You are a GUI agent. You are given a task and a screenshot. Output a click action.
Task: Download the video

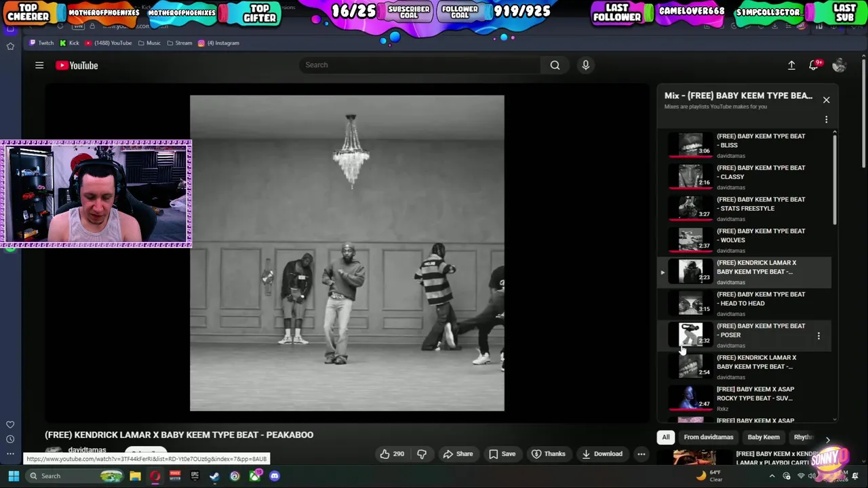601,454
